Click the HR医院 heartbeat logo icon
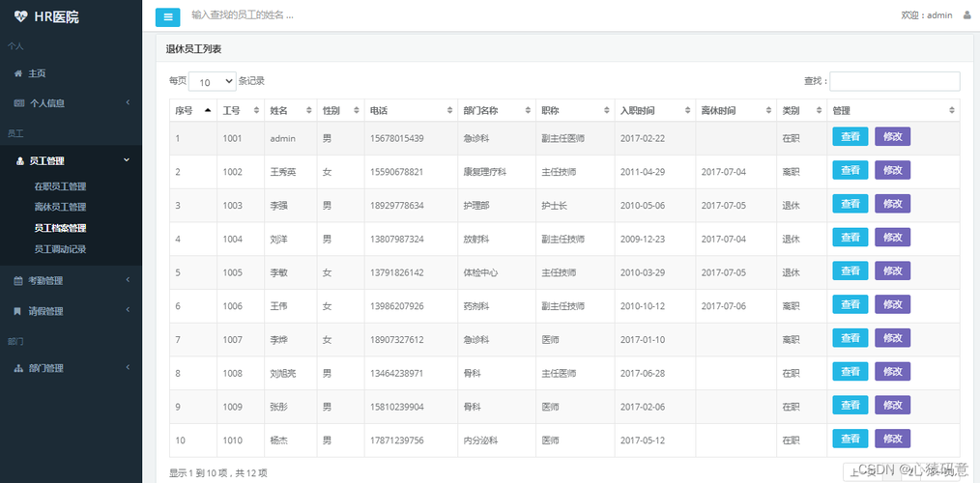 pyautogui.click(x=20, y=16)
